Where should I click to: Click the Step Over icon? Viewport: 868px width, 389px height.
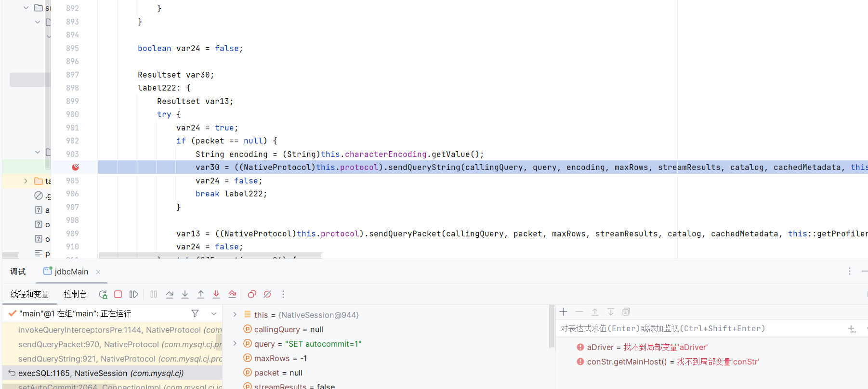coord(170,294)
